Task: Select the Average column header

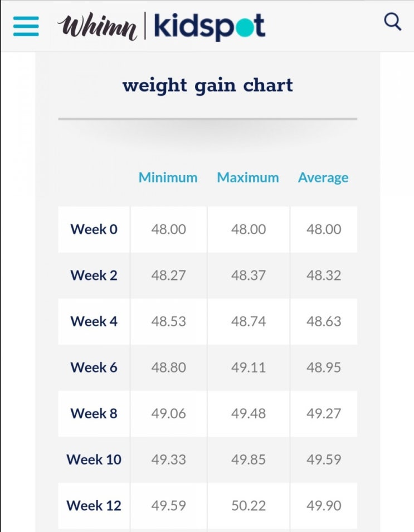Action: [x=323, y=177]
